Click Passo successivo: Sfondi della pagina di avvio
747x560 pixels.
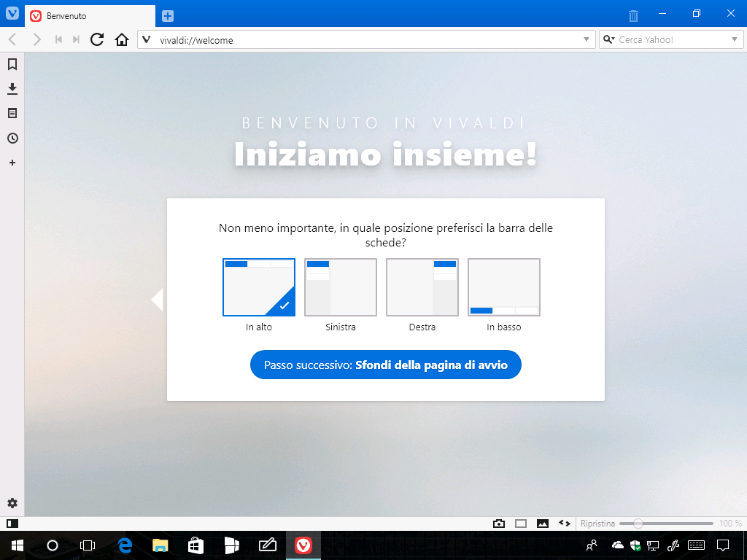click(386, 365)
